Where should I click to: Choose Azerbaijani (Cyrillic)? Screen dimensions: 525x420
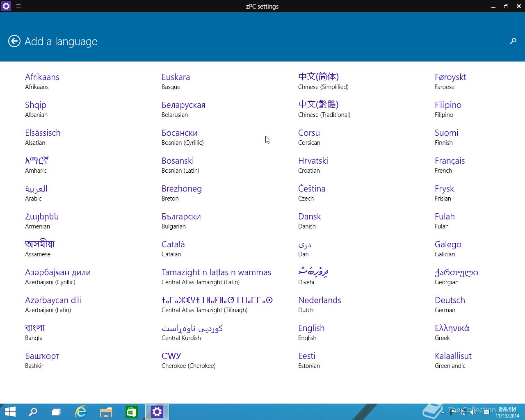click(x=58, y=276)
